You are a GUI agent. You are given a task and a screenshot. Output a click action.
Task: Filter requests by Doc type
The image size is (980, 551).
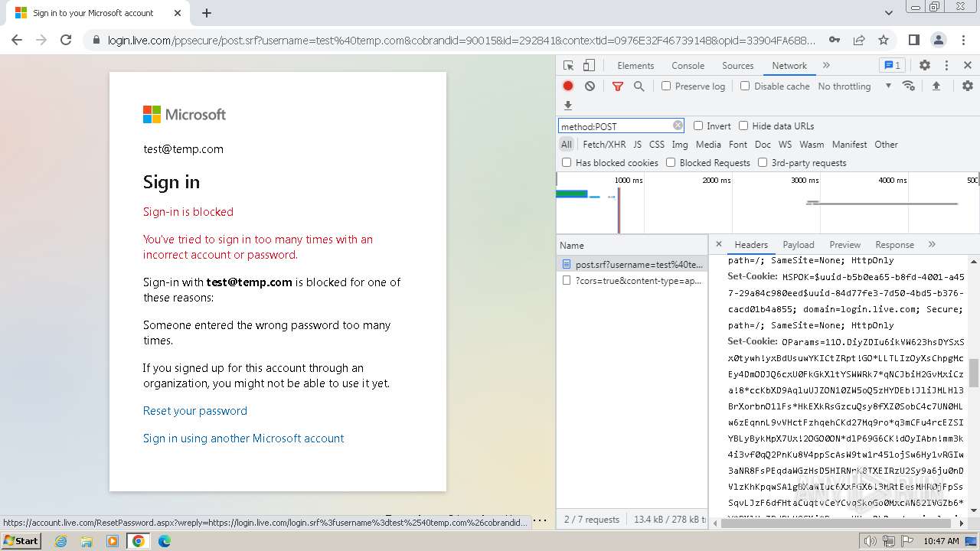[x=763, y=144]
